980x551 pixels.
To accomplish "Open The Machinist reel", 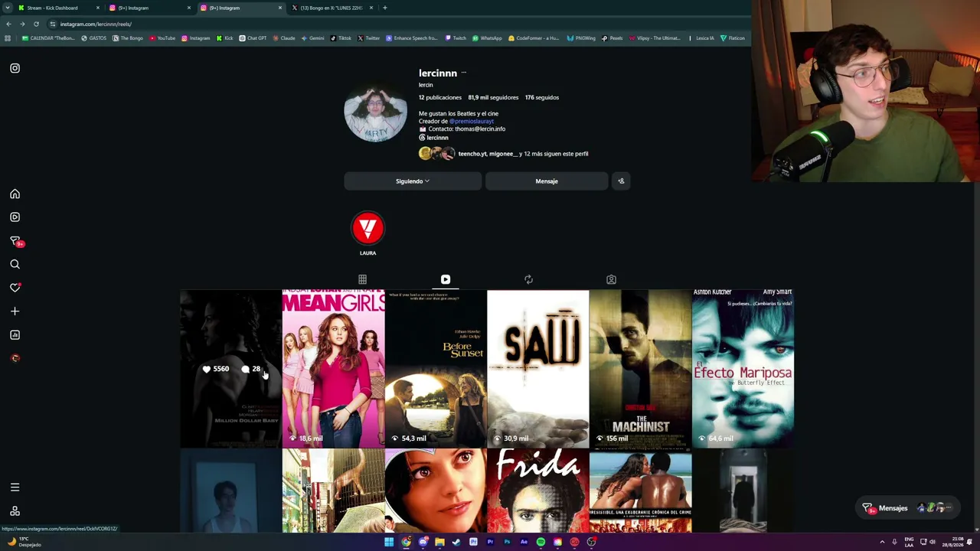I will (641, 368).
